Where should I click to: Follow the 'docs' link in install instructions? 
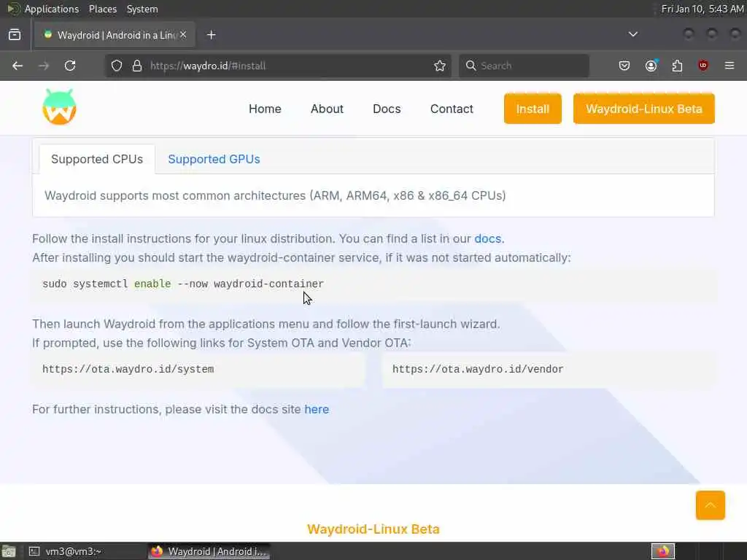[x=488, y=238]
